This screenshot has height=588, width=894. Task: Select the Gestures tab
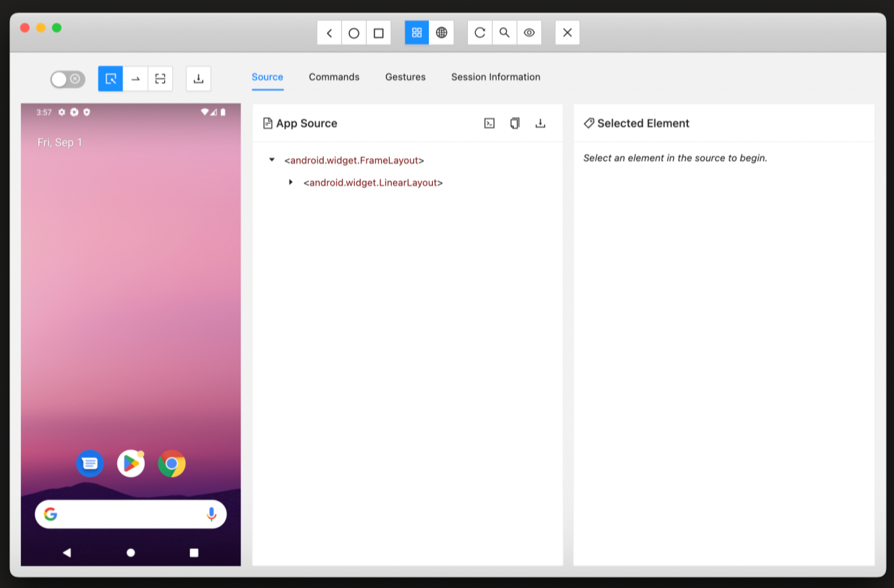(405, 77)
